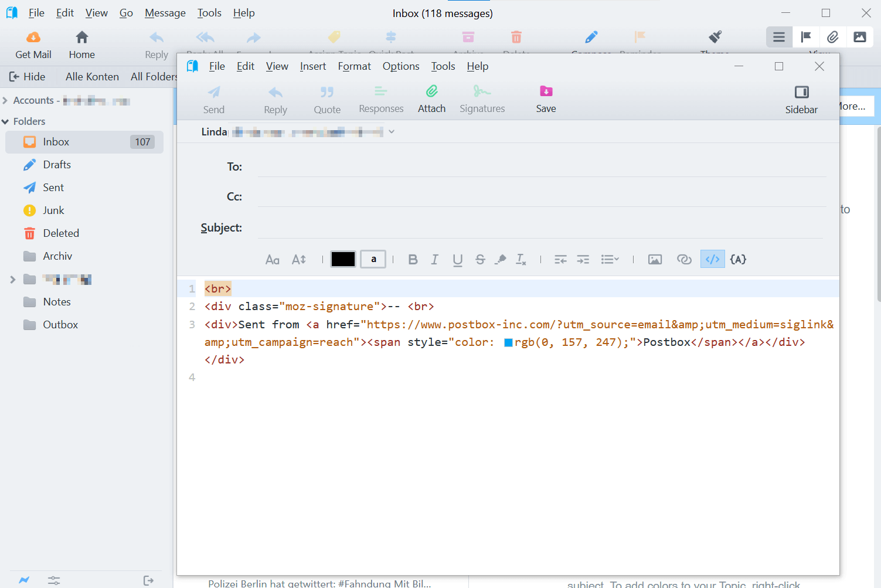Click the remove formatting icon
This screenshot has width=881, height=588.
tap(521, 260)
